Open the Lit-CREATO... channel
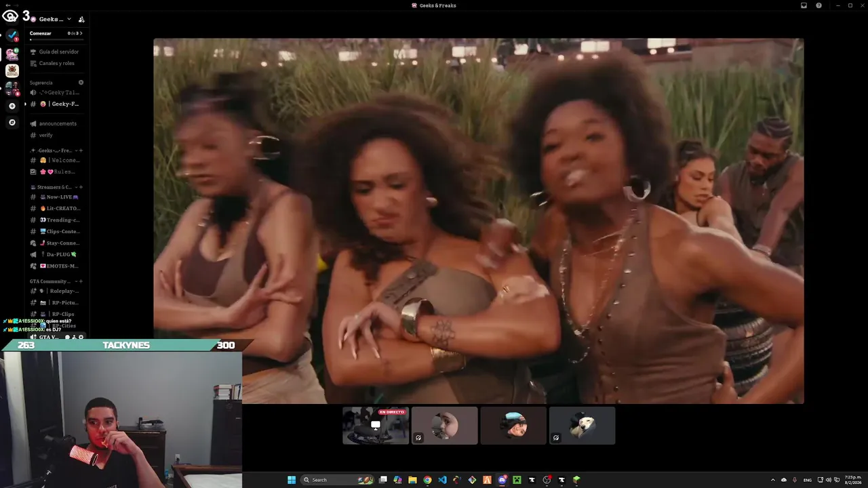 click(x=56, y=208)
